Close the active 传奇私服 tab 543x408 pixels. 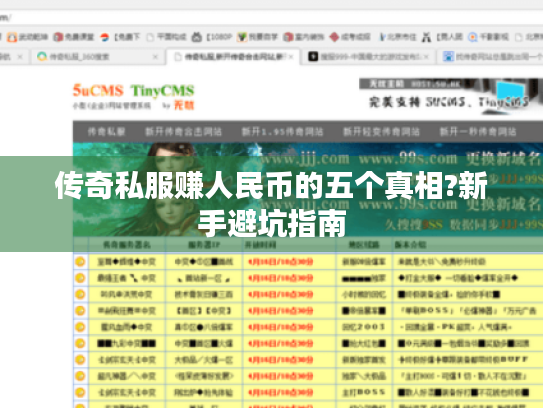point(291,56)
